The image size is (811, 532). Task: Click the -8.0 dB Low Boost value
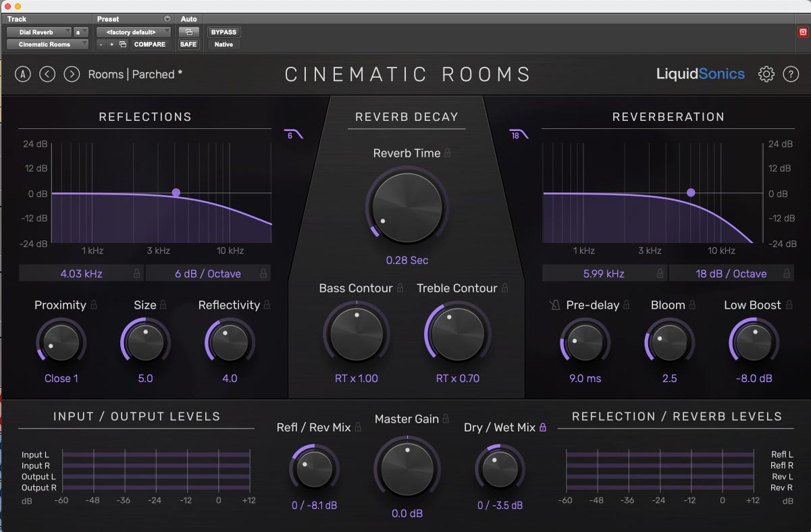coord(754,378)
